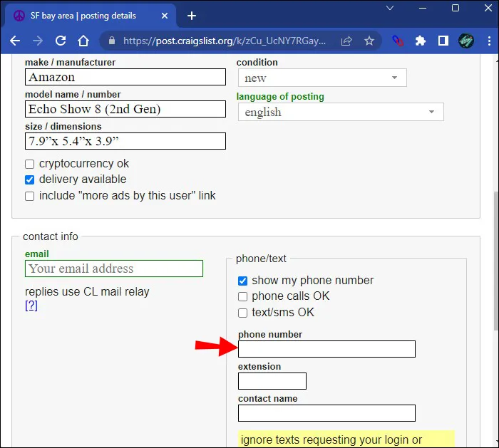Open the browser home page icon
Viewport: 499px width, 448px height.
click(83, 41)
